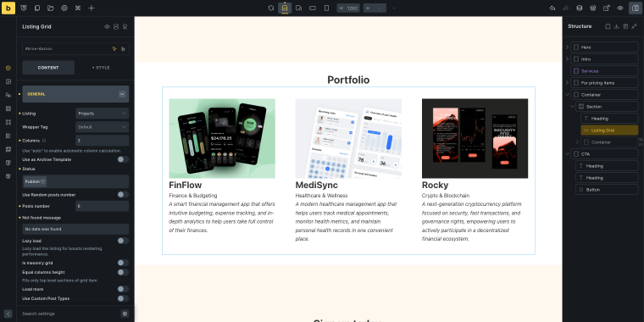Remove the Publish status tag
This screenshot has width=644, height=322.
coord(43,181)
